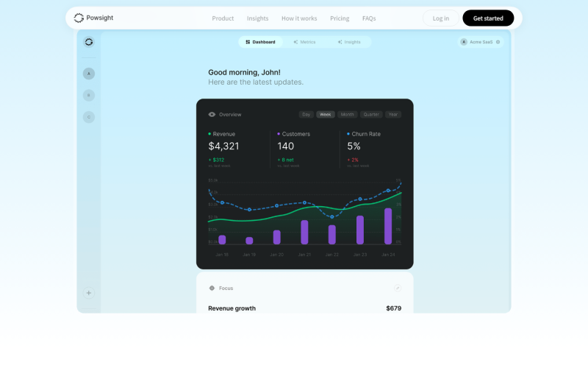Click the 140 customers value
Viewport: 588px width, 368px height.
coord(286,146)
